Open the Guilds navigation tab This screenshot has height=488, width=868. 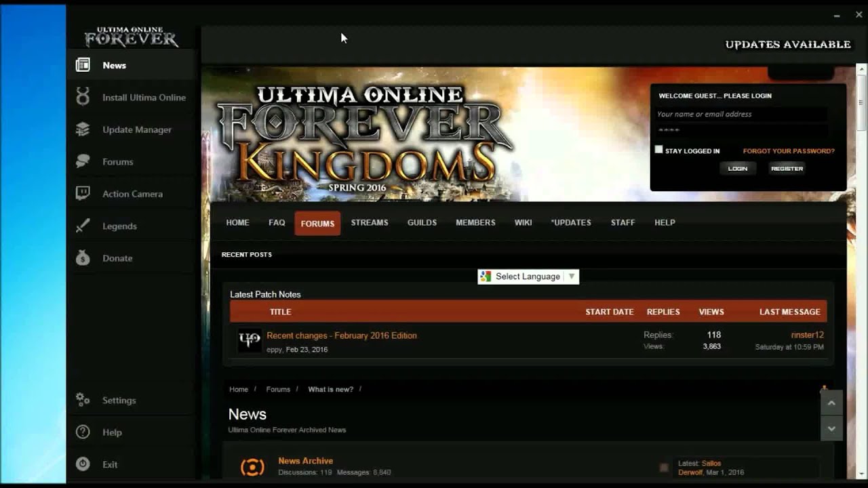coord(422,222)
